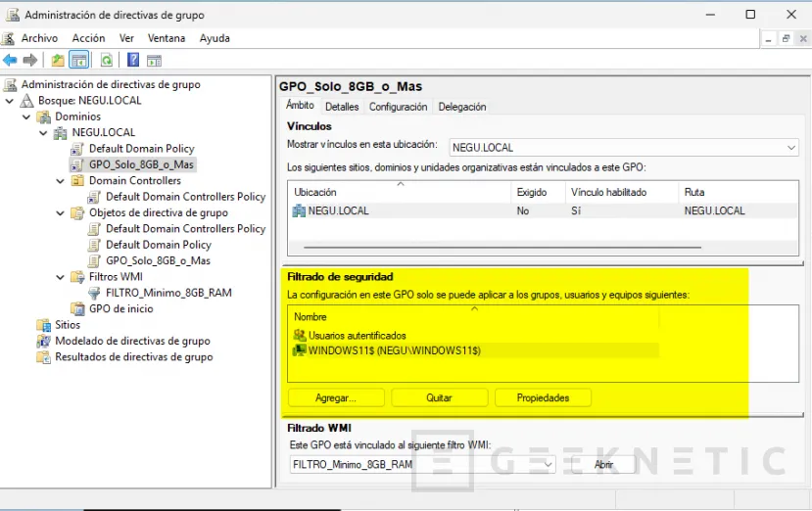The width and height of the screenshot is (812, 511).
Task: Open the Acción menu
Action: (x=88, y=38)
